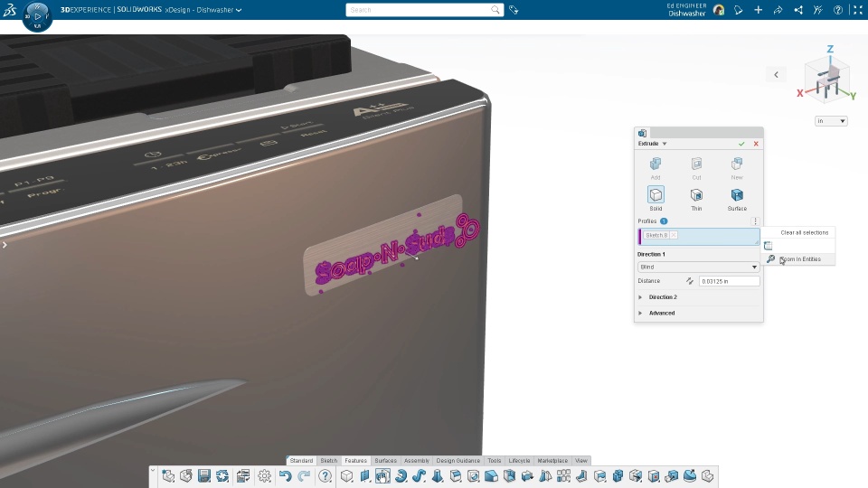
Task: Open the Profiles three-dot options menu
Action: 756,221
